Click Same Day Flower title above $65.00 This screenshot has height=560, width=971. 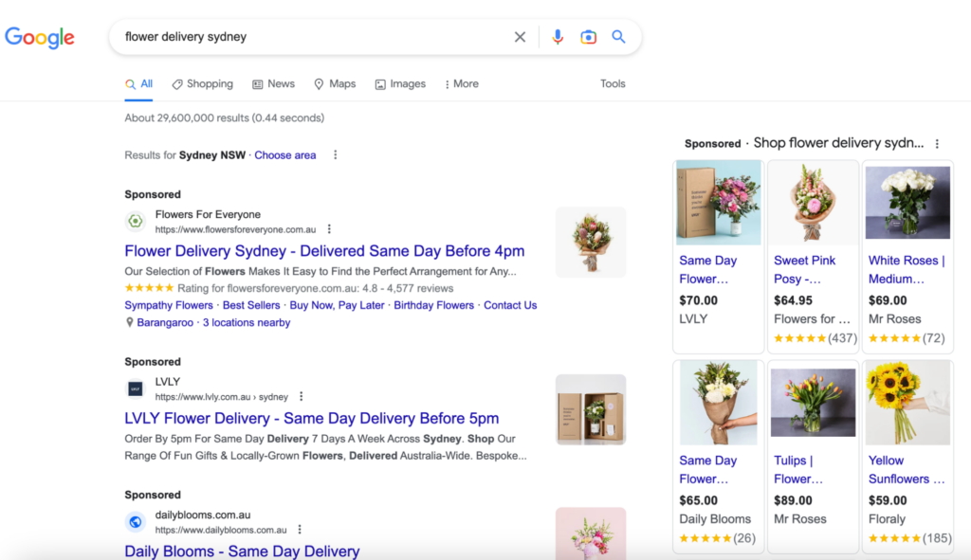707,470
